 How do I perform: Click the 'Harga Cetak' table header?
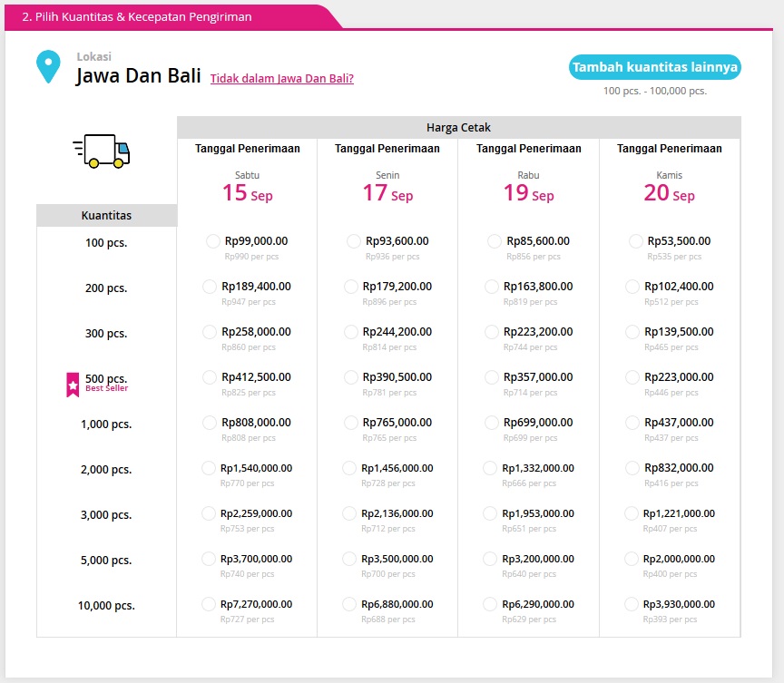[458, 128]
